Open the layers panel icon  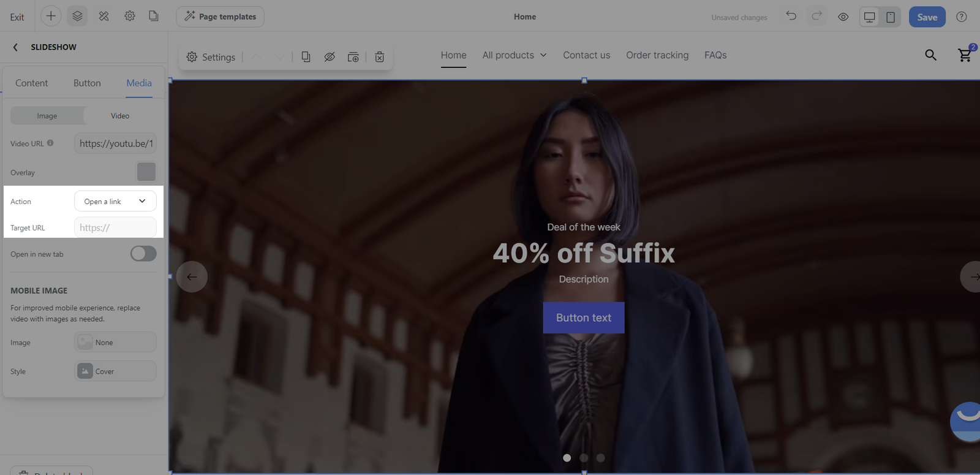pyautogui.click(x=77, y=17)
